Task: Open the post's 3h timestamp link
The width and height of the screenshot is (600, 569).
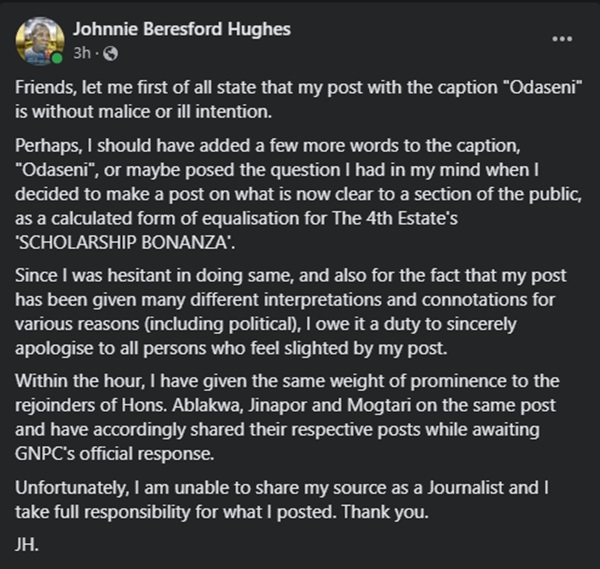Action: [82, 52]
